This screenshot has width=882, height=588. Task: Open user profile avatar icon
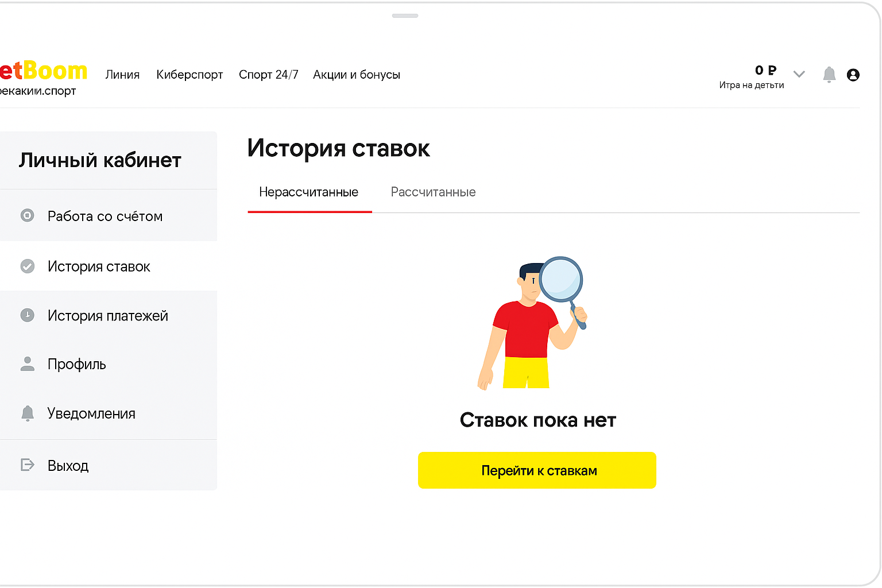click(853, 75)
